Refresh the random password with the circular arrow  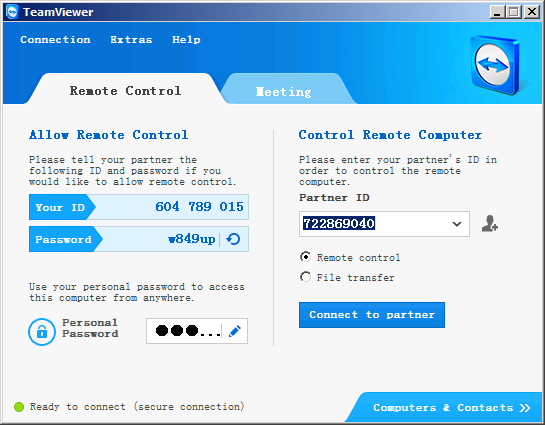233,239
